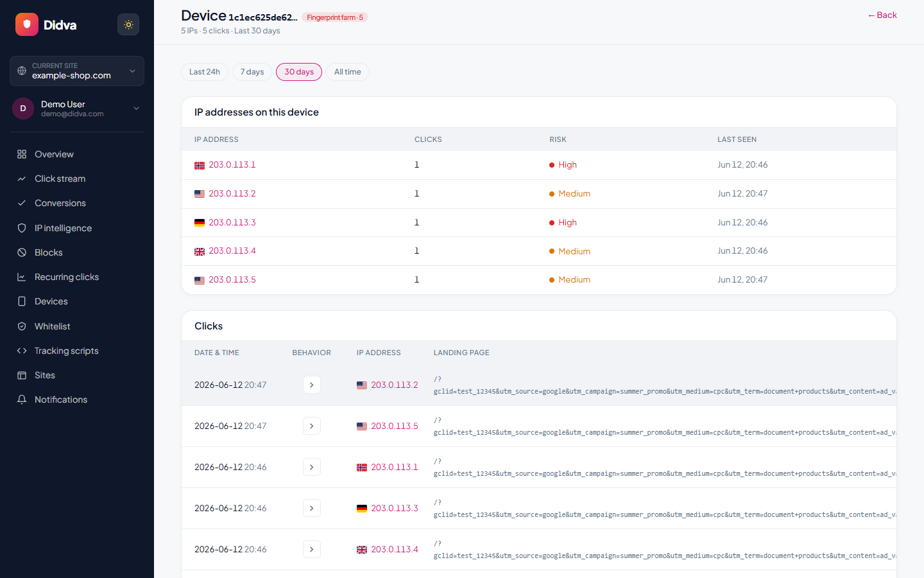Image resolution: width=924 pixels, height=578 pixels.
Task: Select the 30 days time range
Action: [x=299, y=72]
